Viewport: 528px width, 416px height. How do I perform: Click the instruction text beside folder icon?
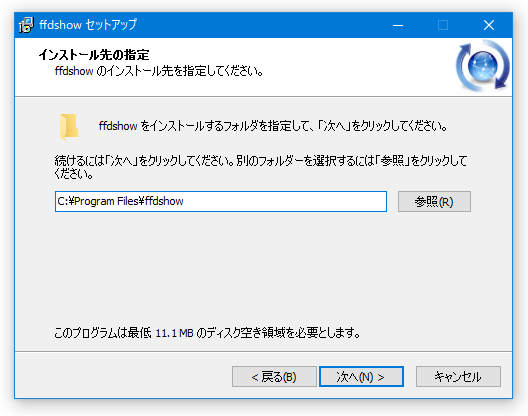coord(273,126)
